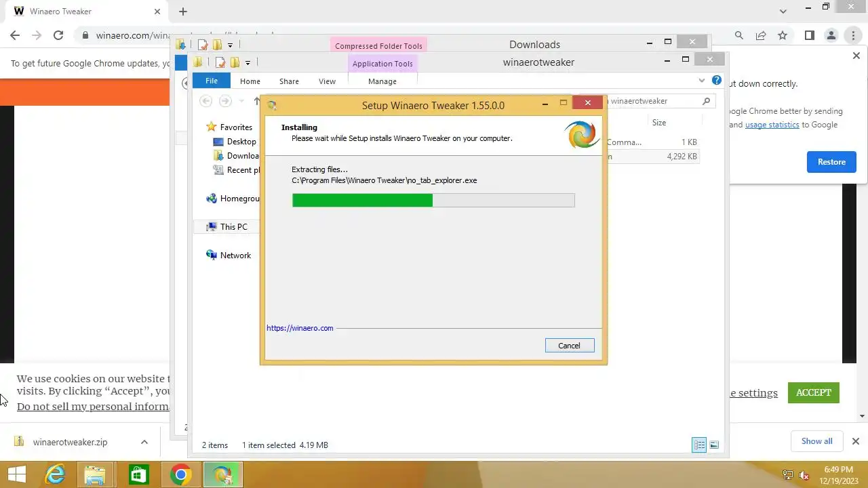The width and height of the screenshot is (868, 488).
Task: Switch to the Home ribbon tab
Action: (x=250, y=81)
